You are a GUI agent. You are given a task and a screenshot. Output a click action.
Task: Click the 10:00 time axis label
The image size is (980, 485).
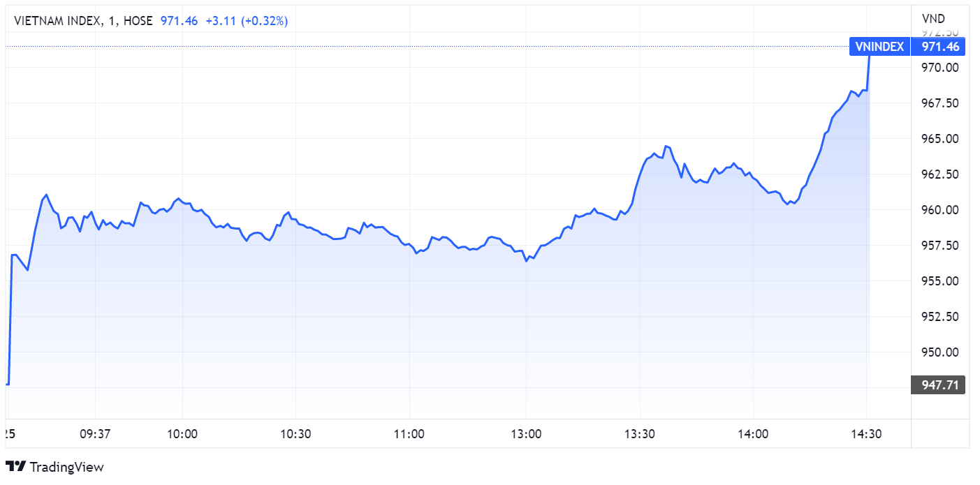pyautogui.click(x=182, y=433)
